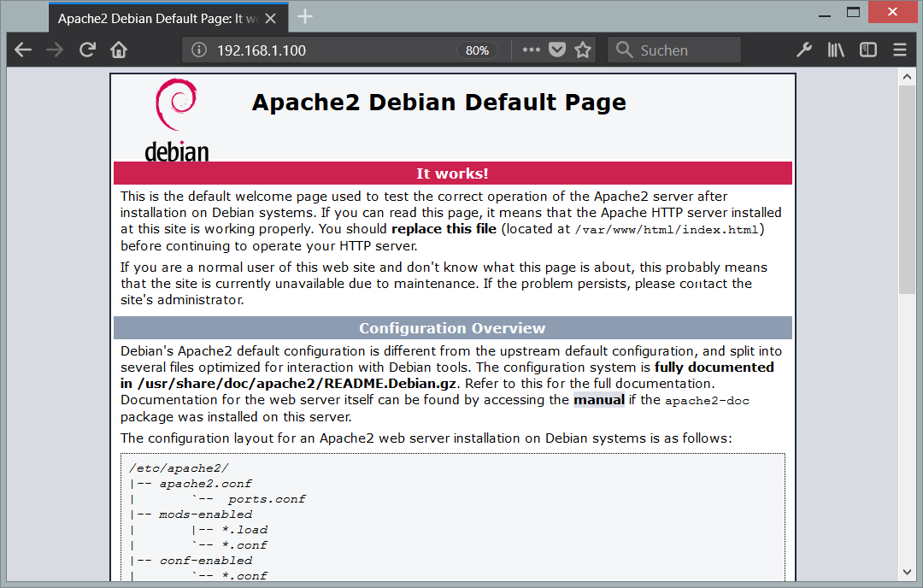Viewport: 923px width, 588px height.
Task: Click the scrollbar up arrow
Action: point(907,77)
